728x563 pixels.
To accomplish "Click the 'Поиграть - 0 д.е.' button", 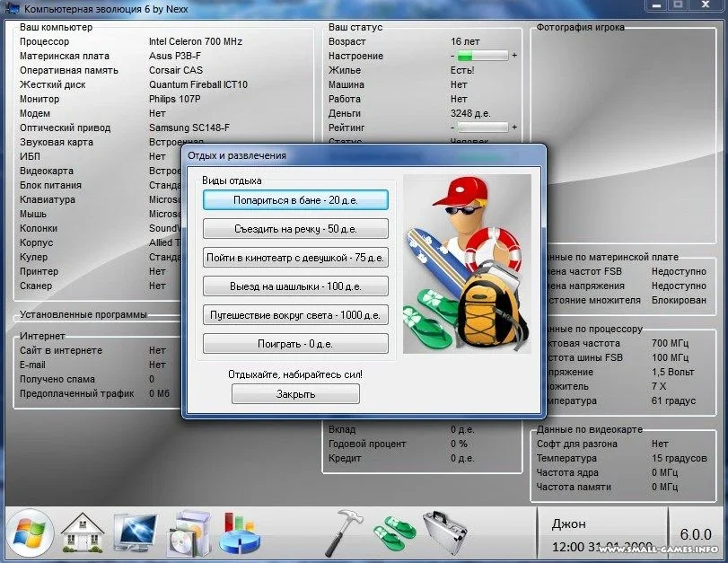I will click(x=295, y=344).
